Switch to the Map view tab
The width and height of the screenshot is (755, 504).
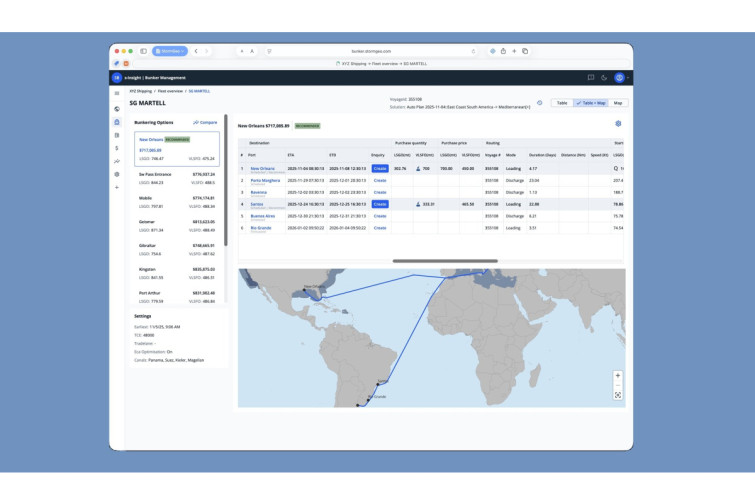(x=618, y=103)
